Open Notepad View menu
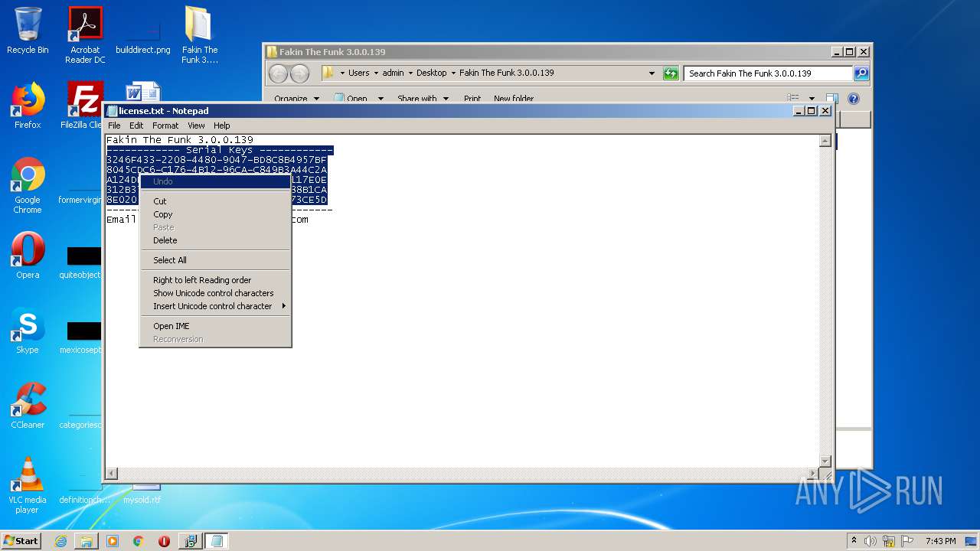The image size is (980, 551). tap(196, 126)
